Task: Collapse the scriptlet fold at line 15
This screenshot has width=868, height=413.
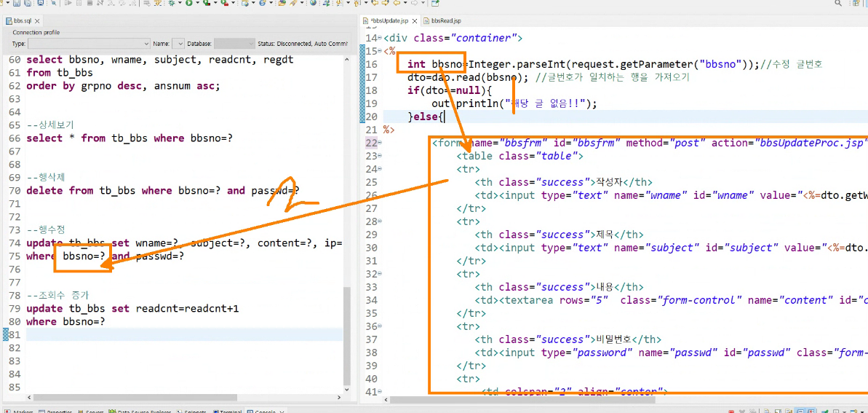Action: pos(379,51)
